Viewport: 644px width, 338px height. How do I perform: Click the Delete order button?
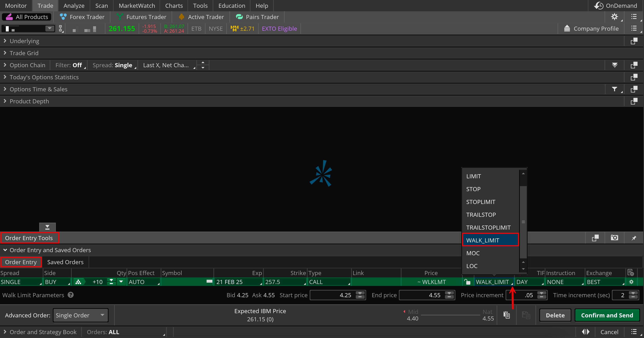coord(555,315)
